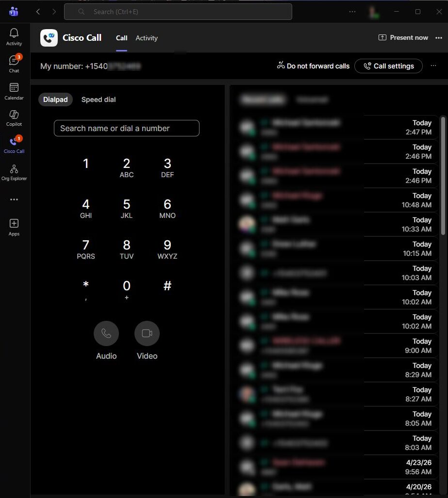The image size is (448, 498).
Task: Click the Cisco Call app logo
Action: (49, 38)
